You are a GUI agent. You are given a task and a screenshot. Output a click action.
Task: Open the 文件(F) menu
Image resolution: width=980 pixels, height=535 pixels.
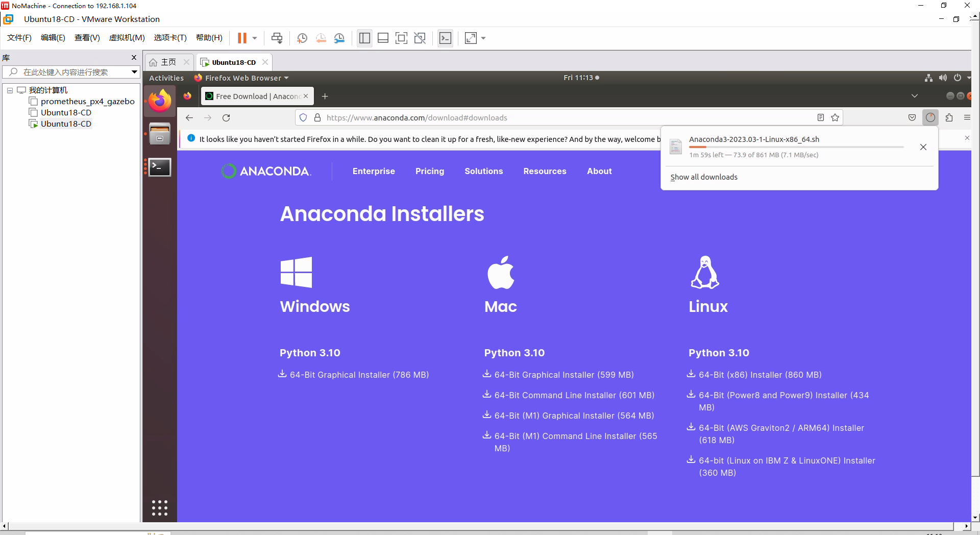pyautogui.click(x=19, y=38)
